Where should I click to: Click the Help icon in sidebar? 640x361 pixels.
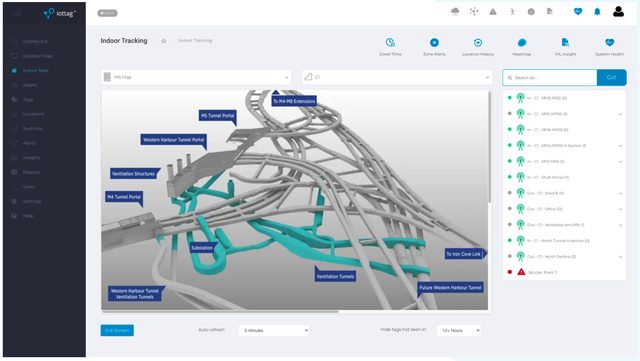[14, 216]
